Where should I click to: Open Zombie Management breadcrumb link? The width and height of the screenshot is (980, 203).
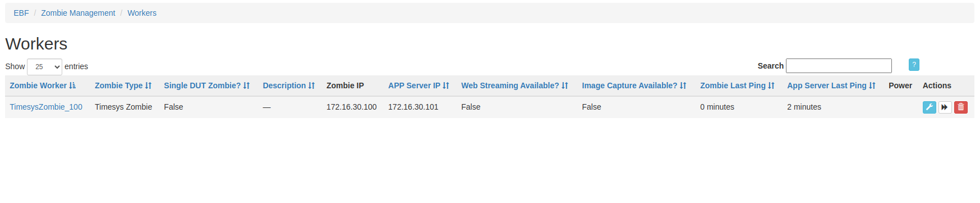coord(78,13)
